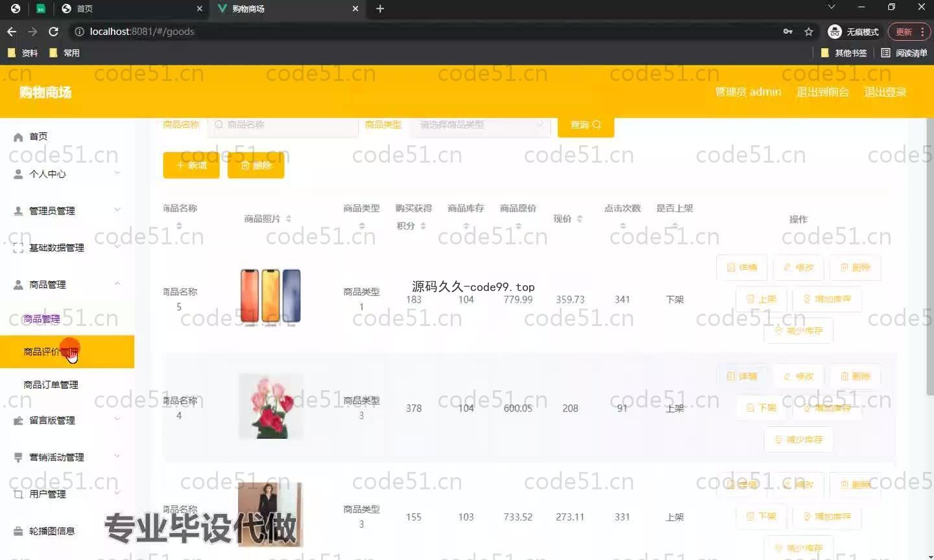Click the address bar URL
This screenshot has width=934, height=560.
click(x=142, y=31)
